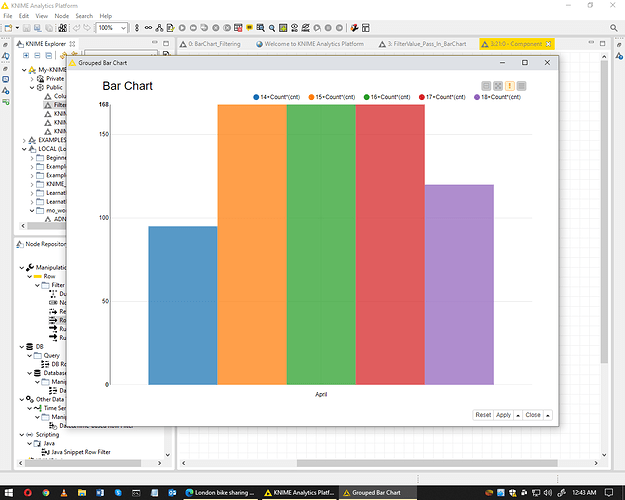This screenshot has width=625, height=500.
Task: Maximize the KNIME Explorer panel
Action: click(x=166, y=43)
